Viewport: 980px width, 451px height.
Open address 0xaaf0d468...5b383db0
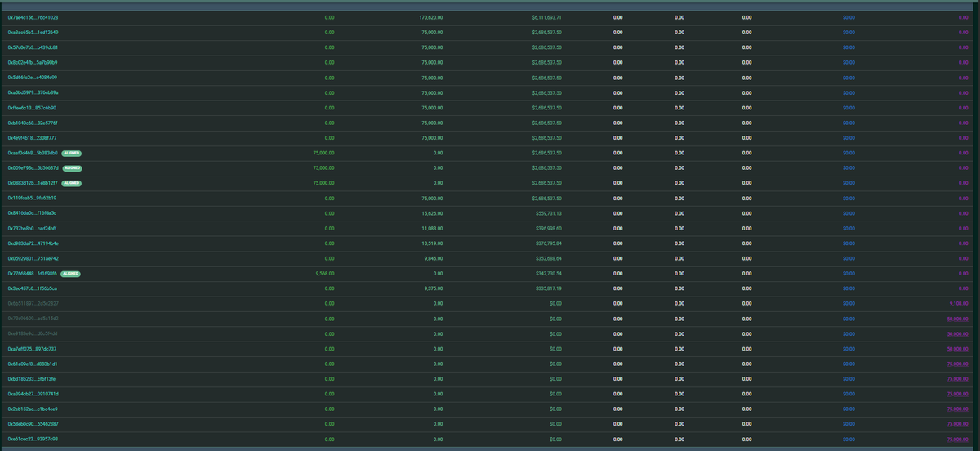click(x=33, y=153)
